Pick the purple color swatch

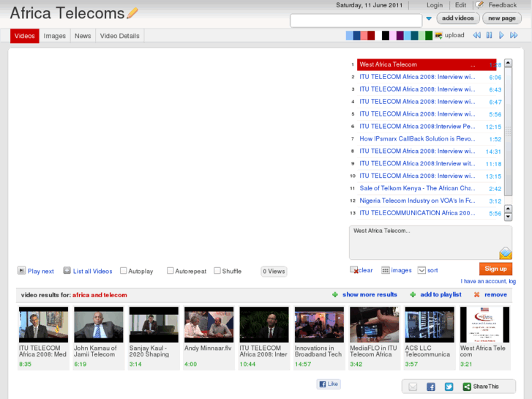[400, 35]
